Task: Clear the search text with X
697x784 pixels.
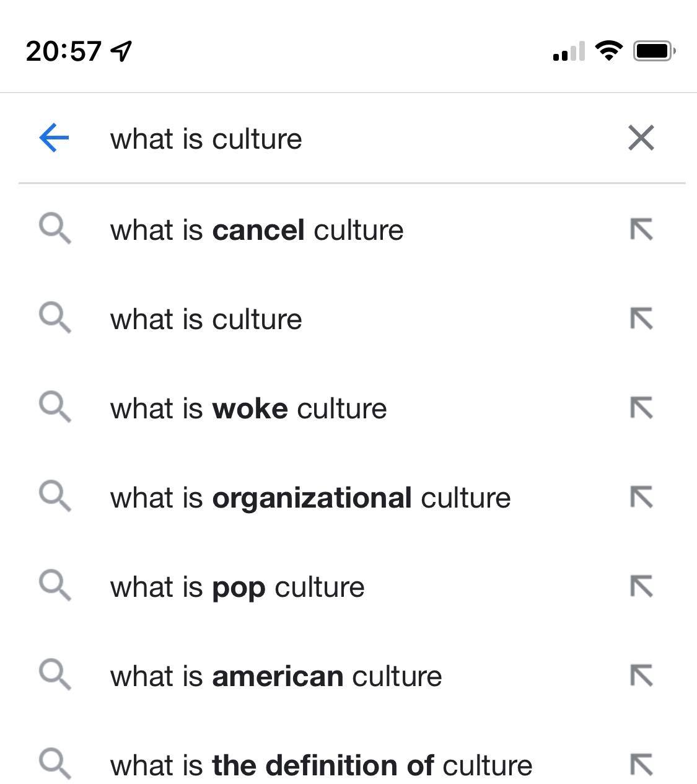Action: click(x=641, y=138)
